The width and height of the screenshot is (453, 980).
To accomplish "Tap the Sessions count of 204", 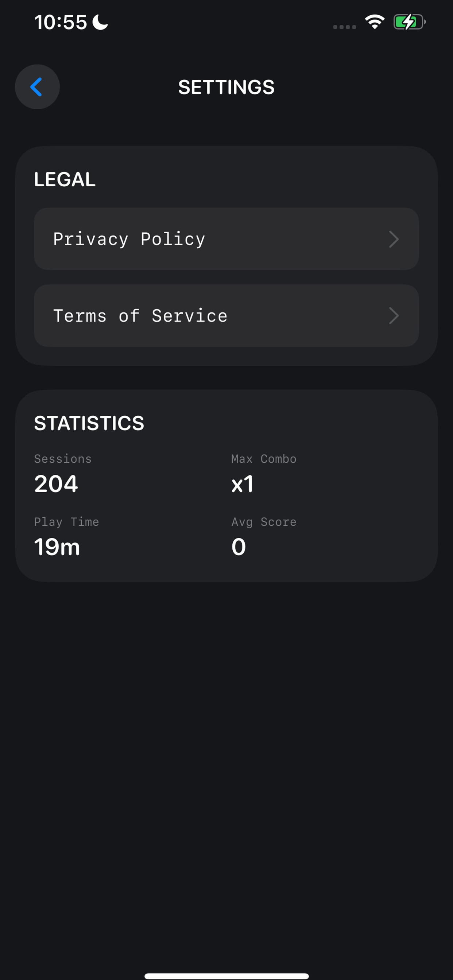I will [56, 484].
